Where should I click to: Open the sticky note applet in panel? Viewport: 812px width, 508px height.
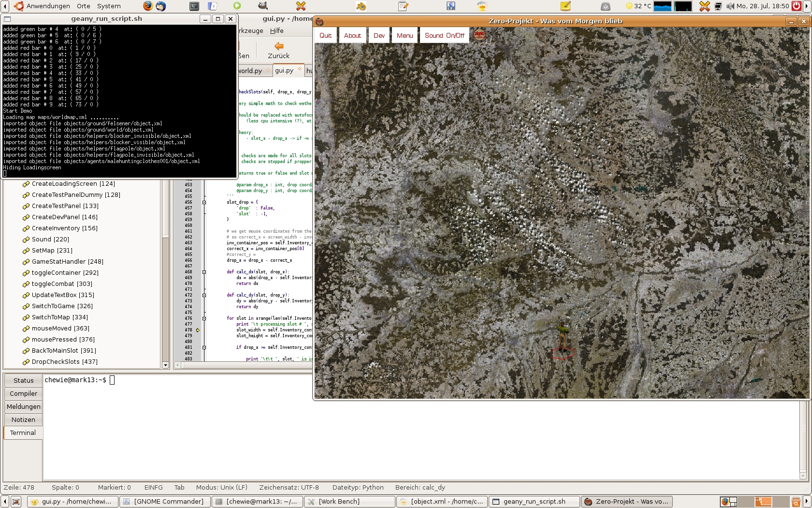[565, 6]
